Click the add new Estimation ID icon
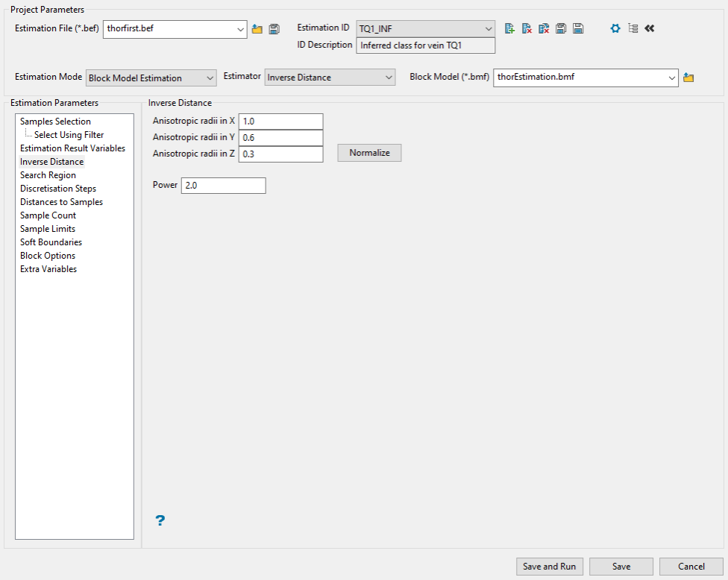This screenshot has width=728, height=580. pyautogui.click(x=509, y=28)
